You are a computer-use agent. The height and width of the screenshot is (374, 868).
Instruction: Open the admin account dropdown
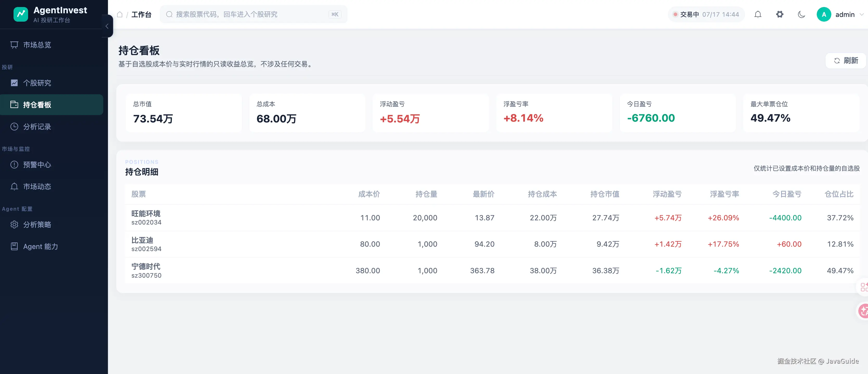[x=840, y=15]
